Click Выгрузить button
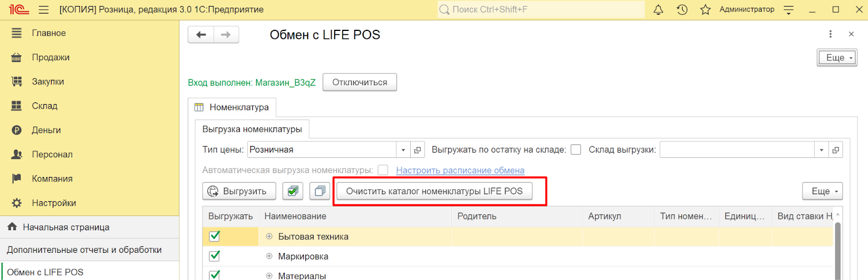The height and width of the screenshot is (280, 868). (x=239, y=191)
